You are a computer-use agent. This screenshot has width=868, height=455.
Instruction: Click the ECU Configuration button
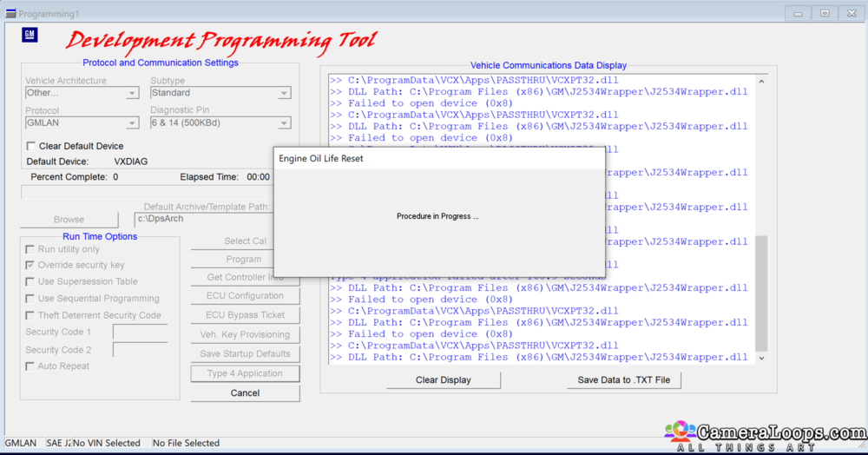[246, 296]
